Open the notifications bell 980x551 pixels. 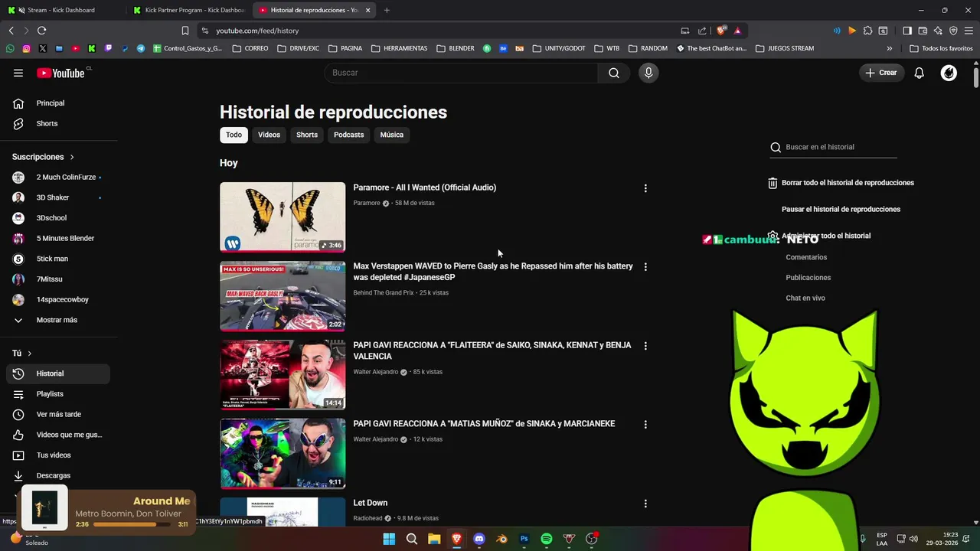click(x=920, y=73)
